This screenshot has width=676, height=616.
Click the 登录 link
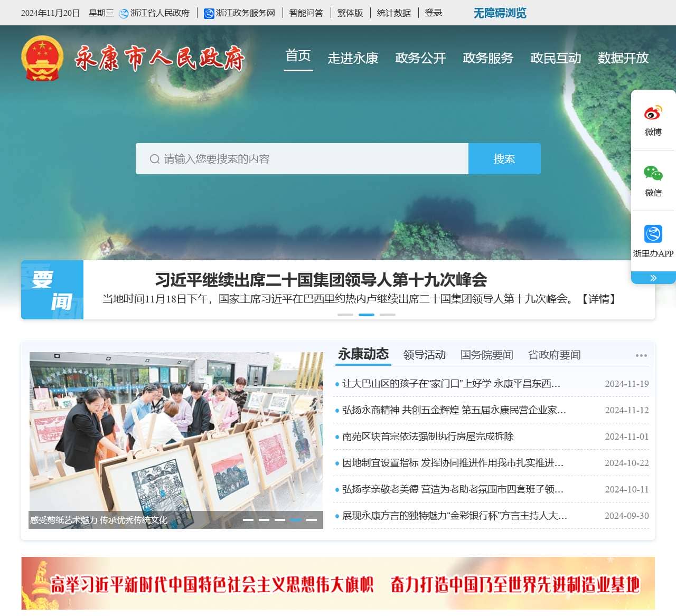coord(434,13)
